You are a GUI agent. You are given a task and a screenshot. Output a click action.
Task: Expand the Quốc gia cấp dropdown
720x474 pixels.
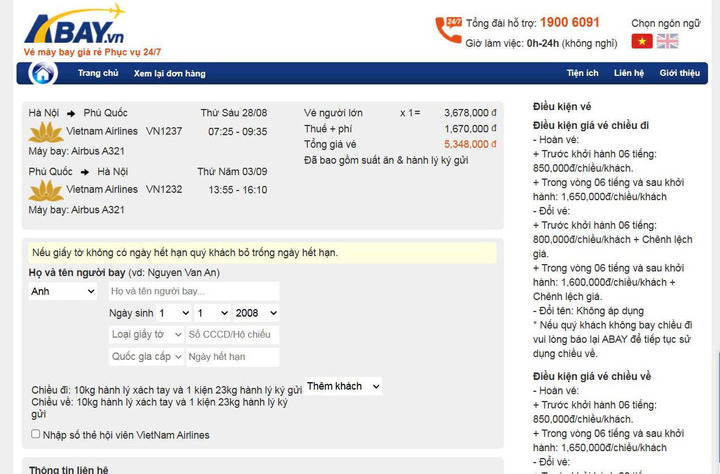coord(146,357)
